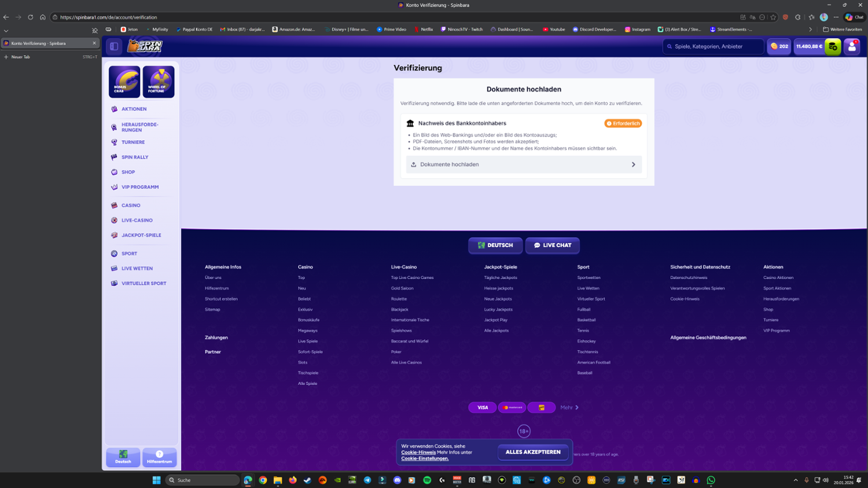Open the Deutsch language selector in footer
The width and height of the screenshot is (868, 488).
pyautogui.click(x=495, y=245)
